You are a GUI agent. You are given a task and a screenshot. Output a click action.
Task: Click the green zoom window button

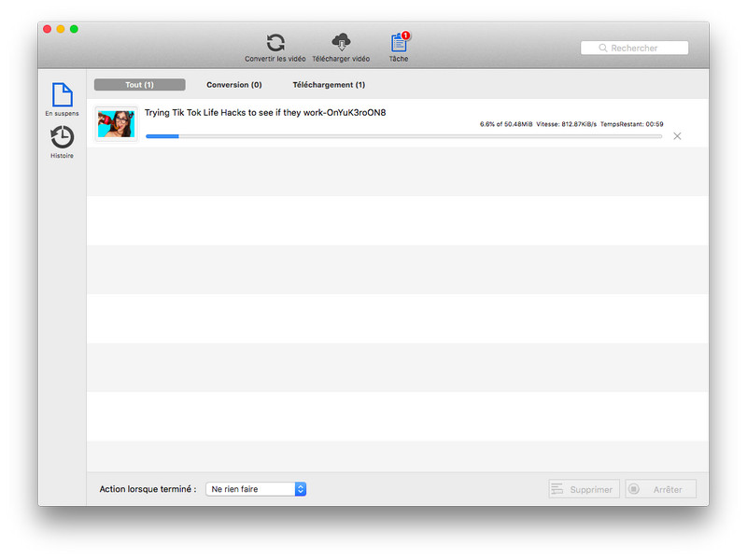tap(74, 29)
